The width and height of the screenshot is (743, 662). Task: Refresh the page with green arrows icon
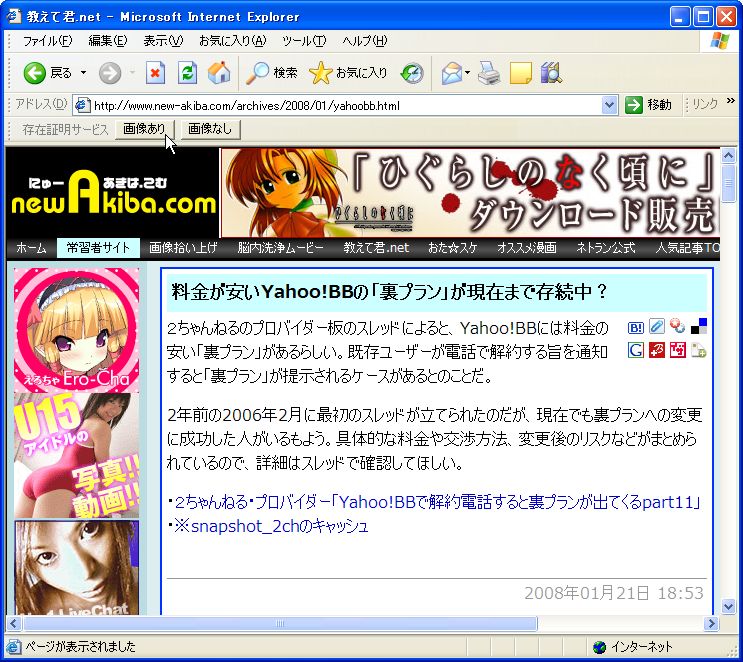click(x=187, y=73)
